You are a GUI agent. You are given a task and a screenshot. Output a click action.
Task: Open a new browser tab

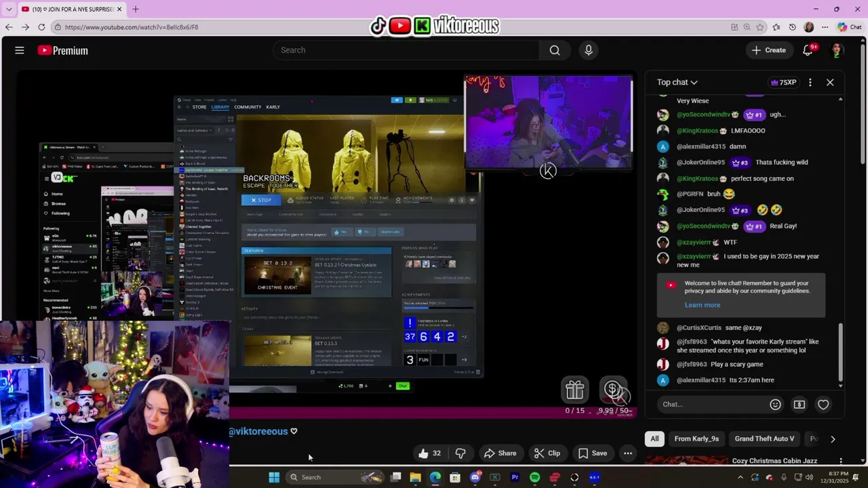tap(136, 9)
